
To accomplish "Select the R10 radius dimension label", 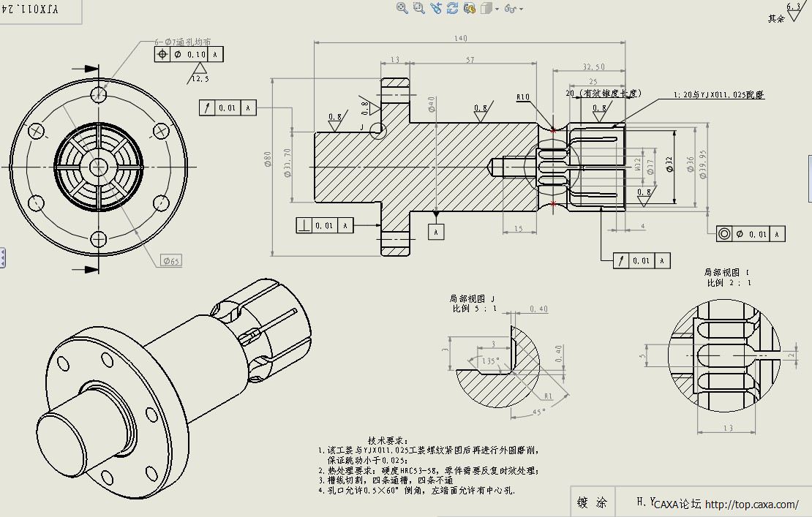I will pos(522,97).
